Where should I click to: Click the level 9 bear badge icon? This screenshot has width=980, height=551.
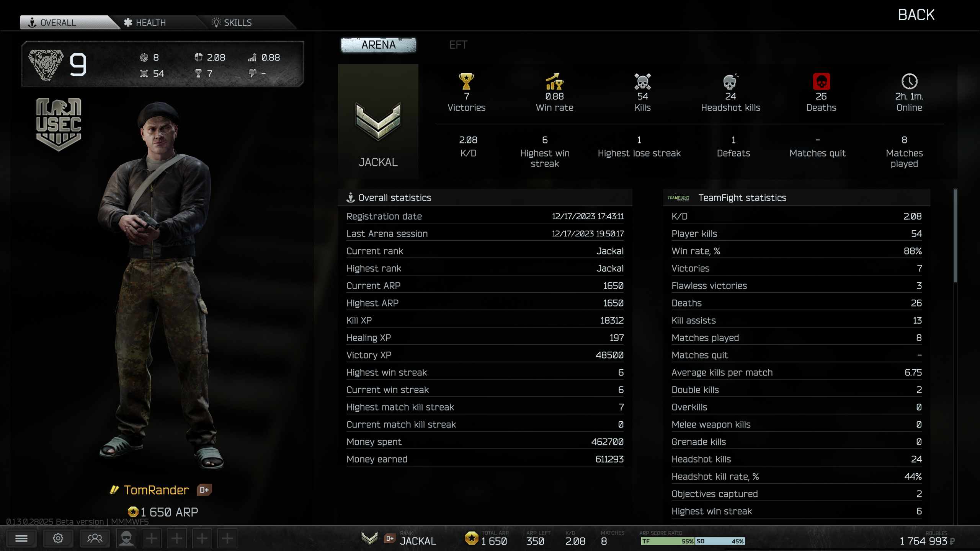[x=46, y=65]
